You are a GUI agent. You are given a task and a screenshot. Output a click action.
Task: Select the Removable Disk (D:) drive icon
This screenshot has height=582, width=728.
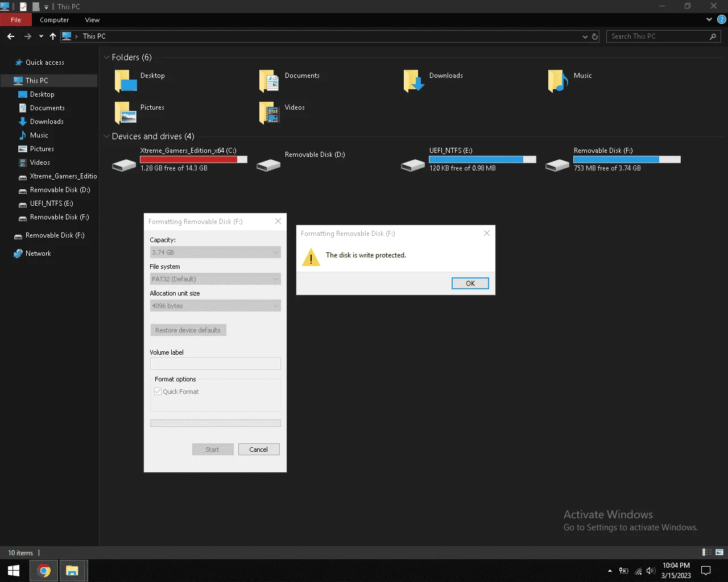(268, 165)
